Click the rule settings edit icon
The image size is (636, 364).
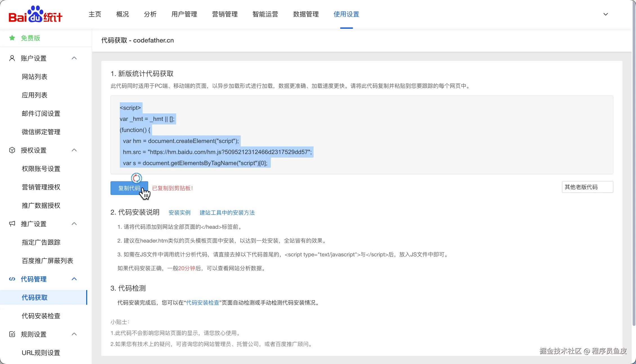pyautogui.click(x=12, y=334)
